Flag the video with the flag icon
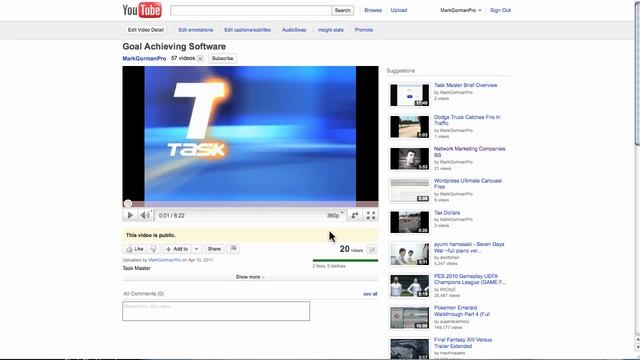The image size is (640, 360). [x=233, y=249]
